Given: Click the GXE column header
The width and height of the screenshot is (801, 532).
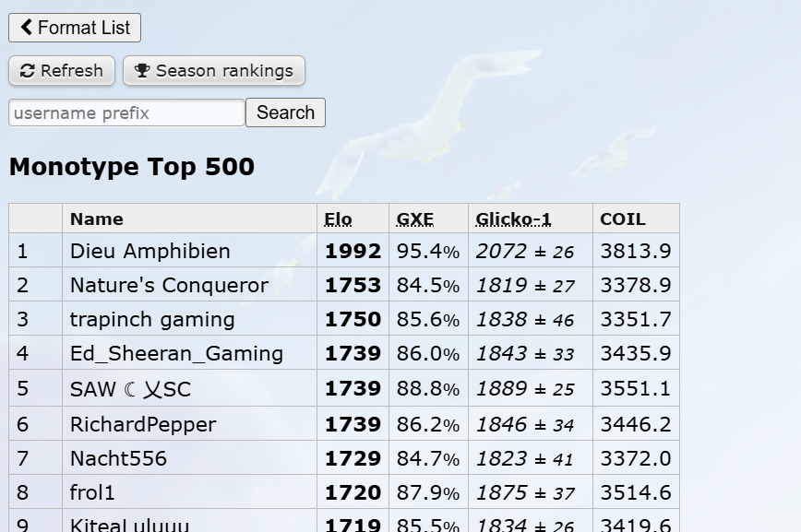Looking at the screenshot, I should [x=415, y=219].
